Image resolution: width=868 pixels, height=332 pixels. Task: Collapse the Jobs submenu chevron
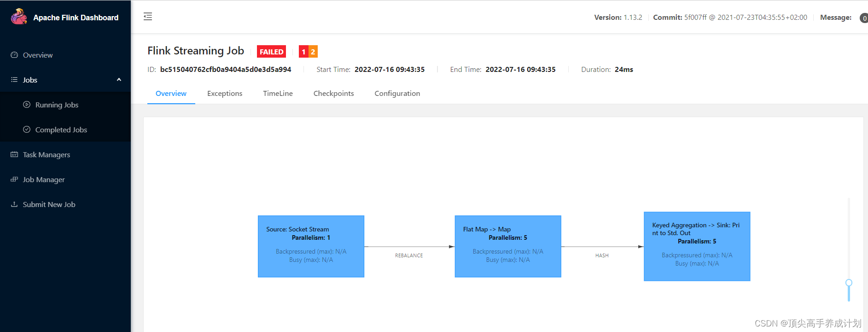[x=119, y=80]
